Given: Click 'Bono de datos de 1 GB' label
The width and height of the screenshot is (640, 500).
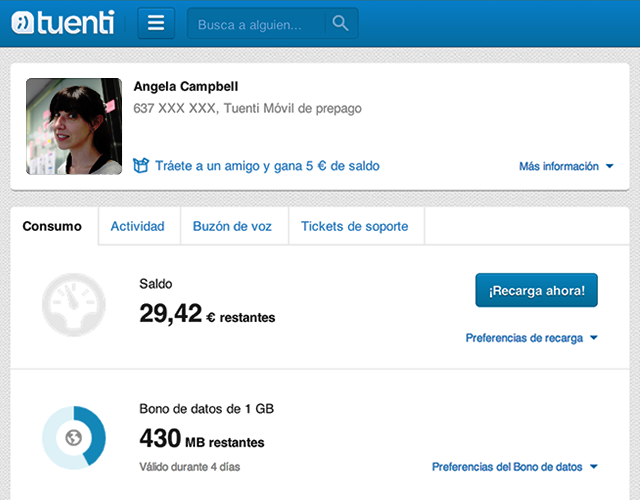Looking at the screenshot, I should pyautogui.click(x=207, y=409).
